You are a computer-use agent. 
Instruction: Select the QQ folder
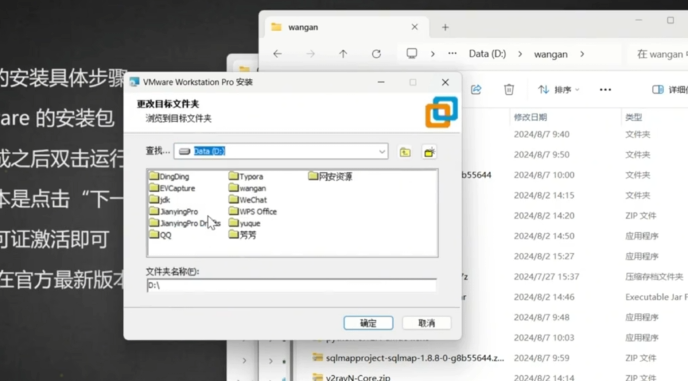point(160,235)
